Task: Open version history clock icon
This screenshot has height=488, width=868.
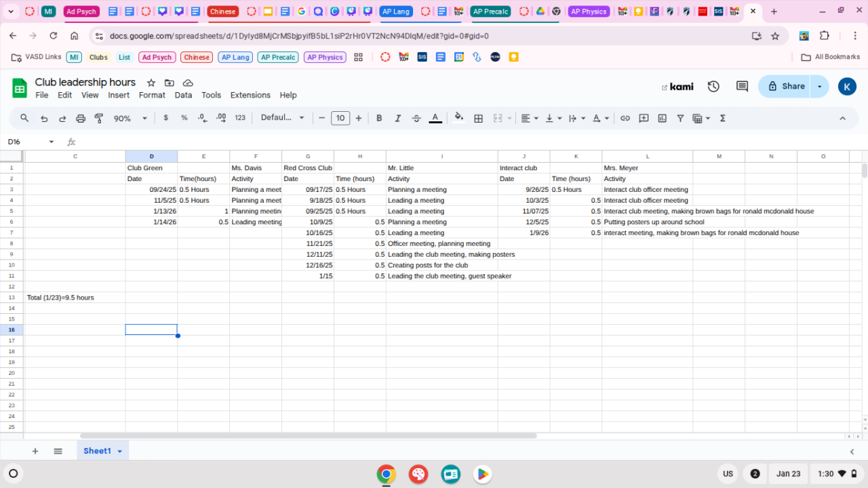Action: 713,86
